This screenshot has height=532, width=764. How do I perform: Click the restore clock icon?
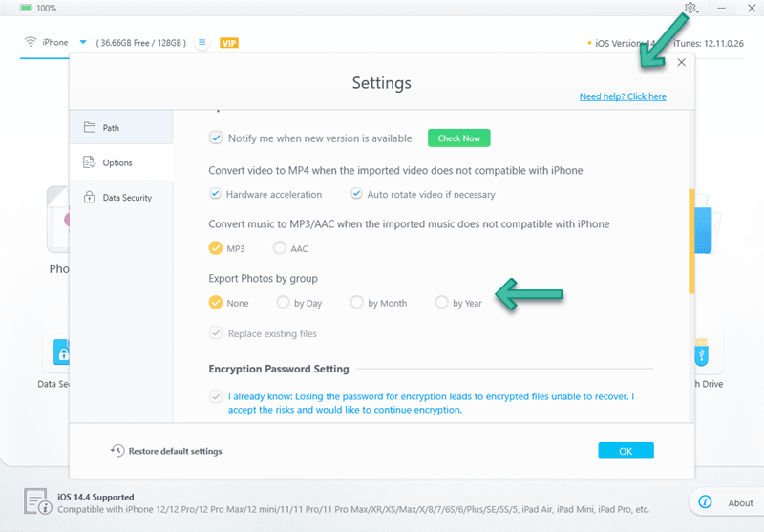click(x=117, y=451)
